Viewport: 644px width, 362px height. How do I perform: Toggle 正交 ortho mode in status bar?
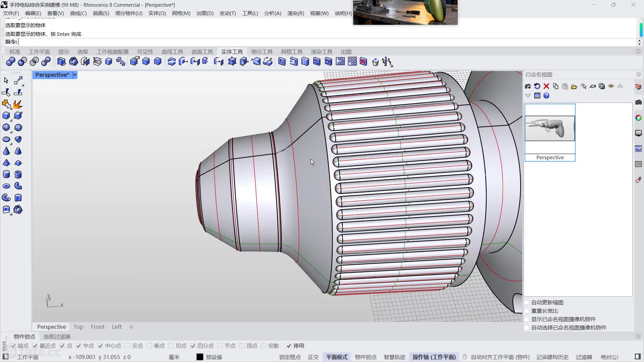(313, 357)
